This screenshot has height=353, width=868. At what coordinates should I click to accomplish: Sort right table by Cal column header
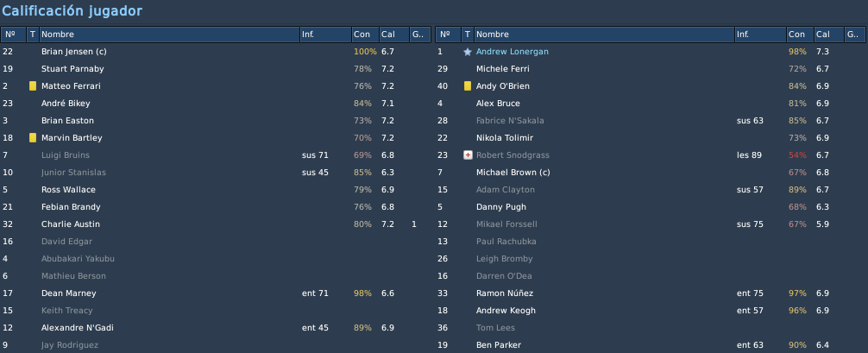828,35
